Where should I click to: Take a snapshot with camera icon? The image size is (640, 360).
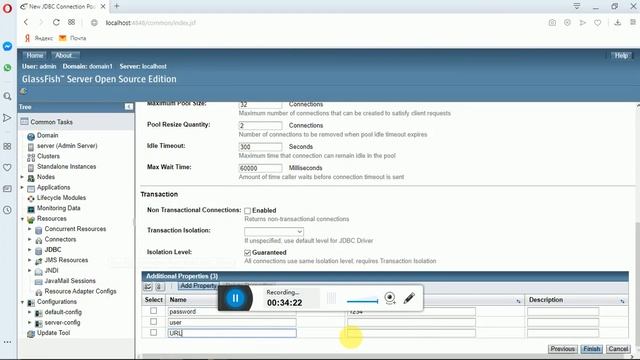tap(552, 23)
